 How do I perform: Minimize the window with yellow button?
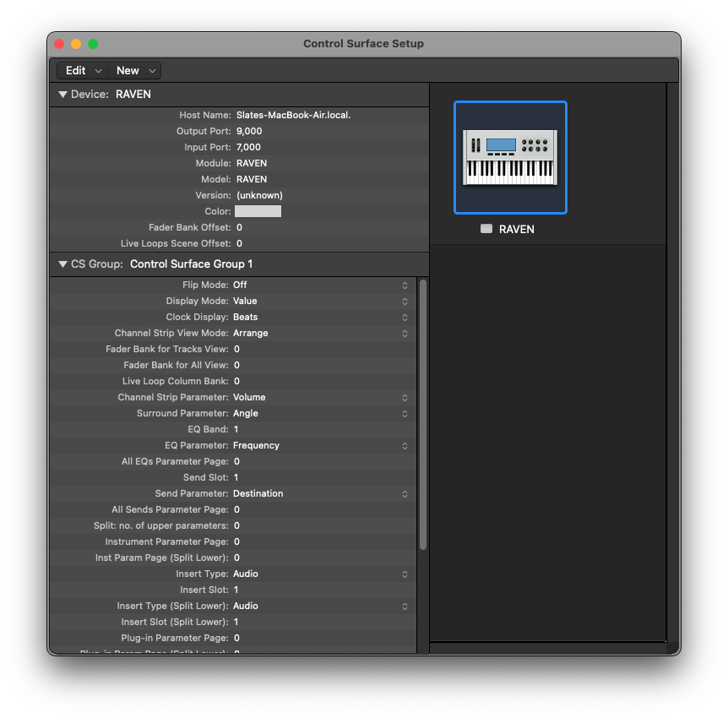pyautogui.click(x=76, y=44)
